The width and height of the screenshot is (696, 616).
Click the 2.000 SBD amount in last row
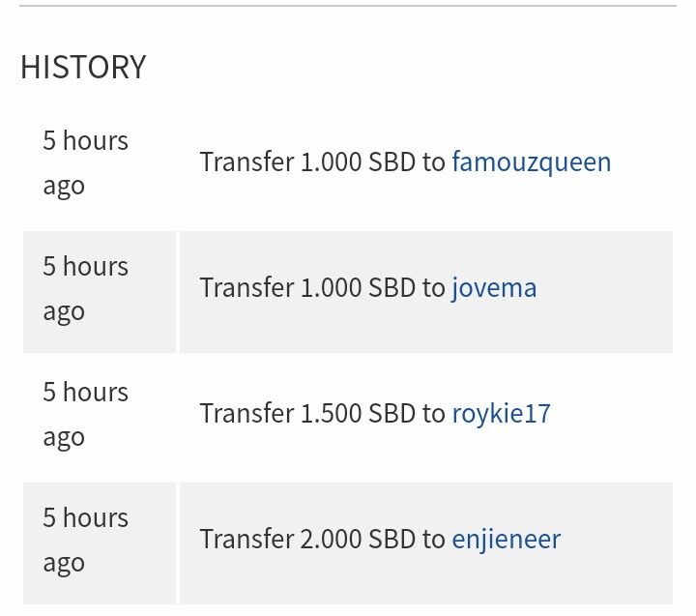click(358, 540)
